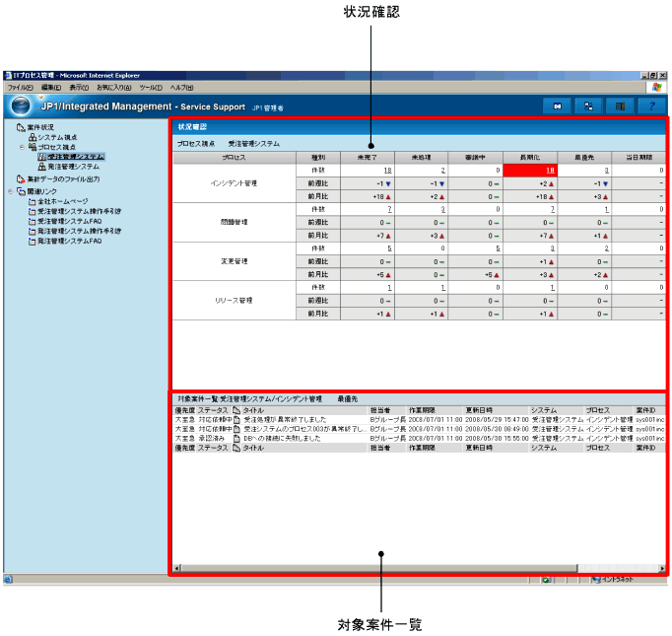Click the インシデント管理 未完了 count 18

pos(387,171)
